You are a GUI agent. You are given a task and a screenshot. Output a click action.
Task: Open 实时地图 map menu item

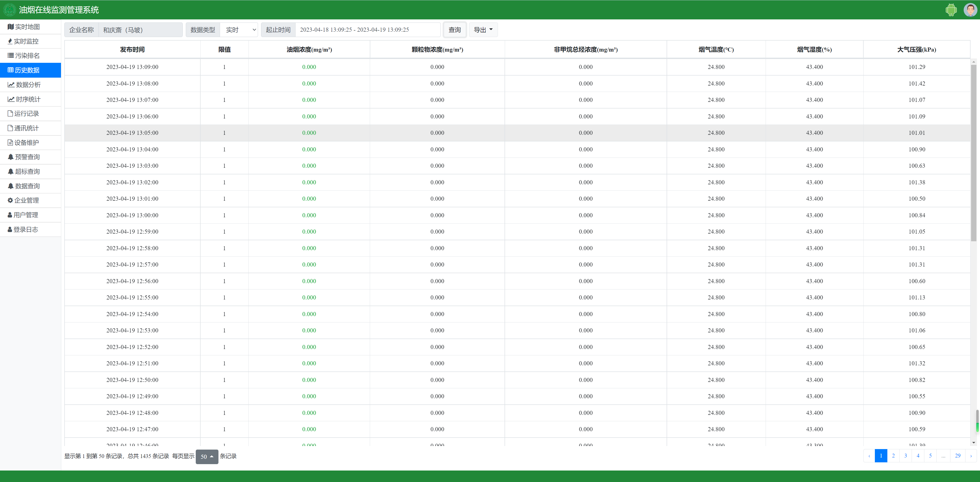coord(23,27)
